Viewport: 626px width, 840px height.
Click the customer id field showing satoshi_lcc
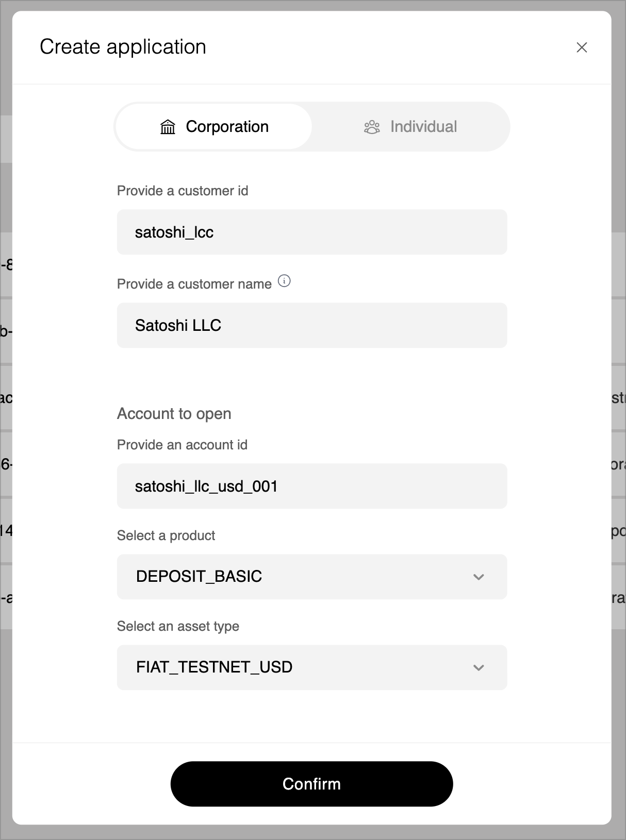pyautogui.click(x=312, y=232)
